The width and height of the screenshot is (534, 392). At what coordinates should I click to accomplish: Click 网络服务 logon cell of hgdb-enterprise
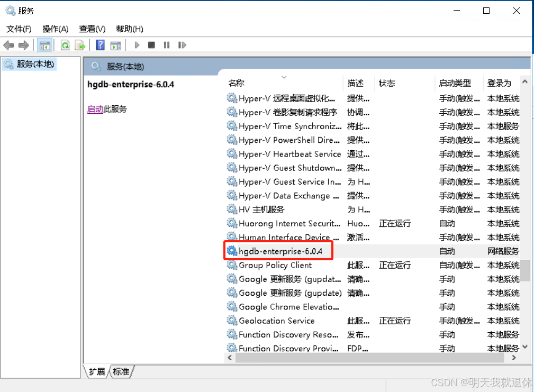pyautogui.click(x=503, y=251)
